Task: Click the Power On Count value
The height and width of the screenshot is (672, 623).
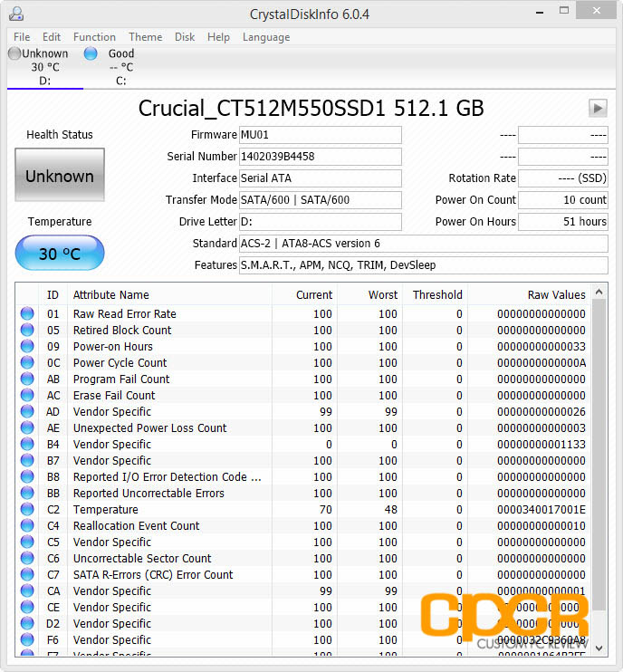Action: 563,200
